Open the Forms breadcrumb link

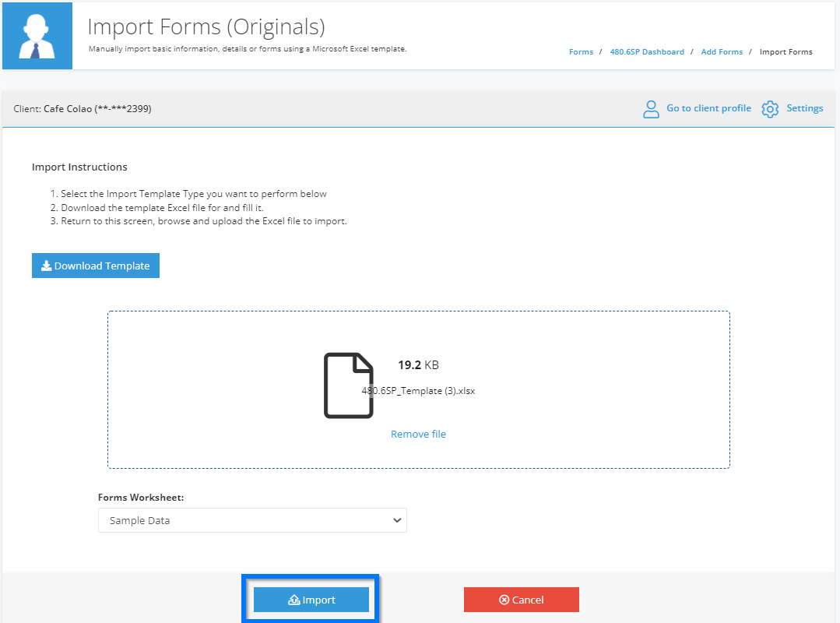(581, 52)
